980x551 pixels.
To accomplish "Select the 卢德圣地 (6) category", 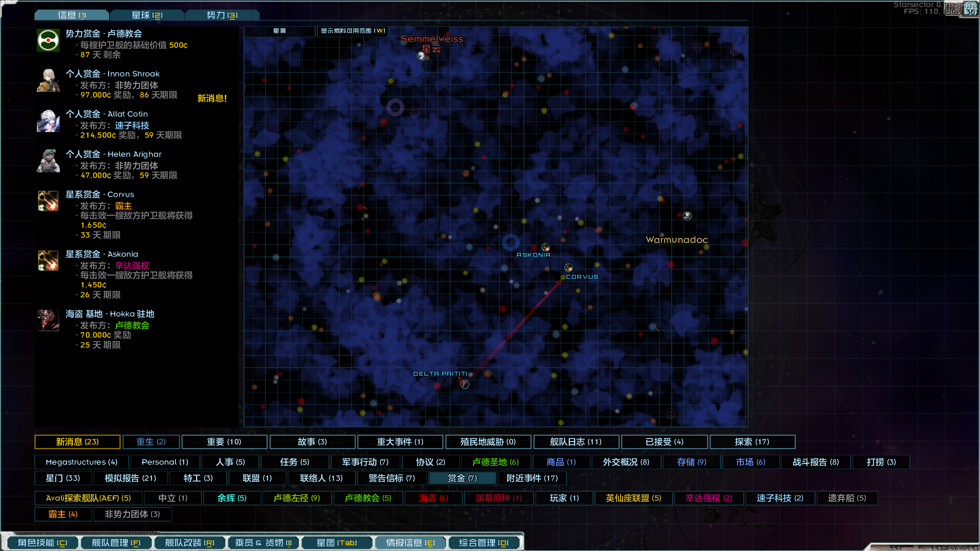I will click(x=496, y=462).
